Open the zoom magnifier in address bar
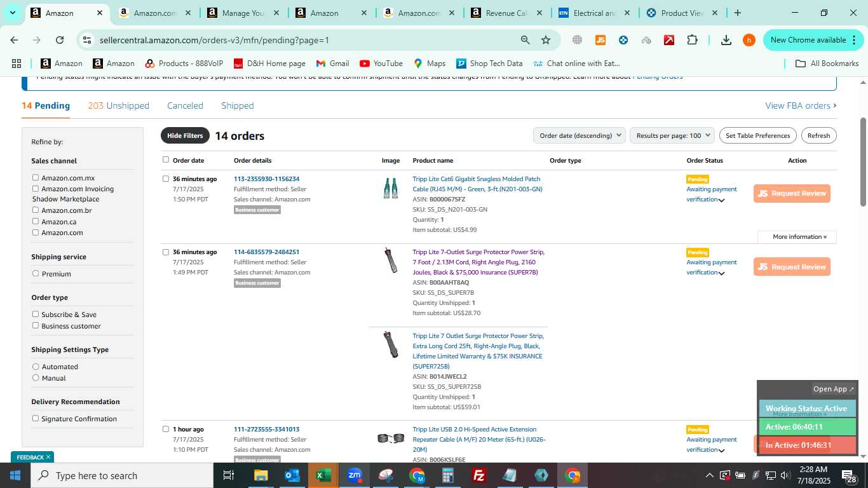Image resolution: width=868 pixels, height=488 pixels. 526,40
